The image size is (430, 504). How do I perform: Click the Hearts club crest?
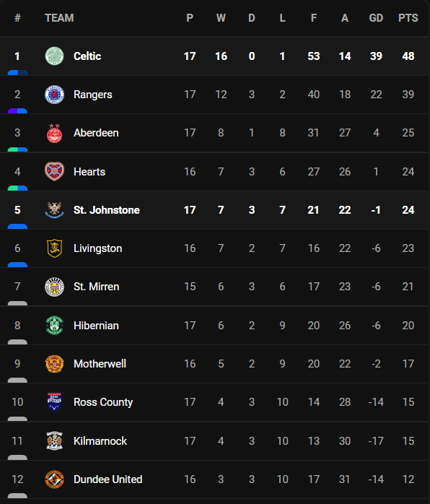point(54,171)
